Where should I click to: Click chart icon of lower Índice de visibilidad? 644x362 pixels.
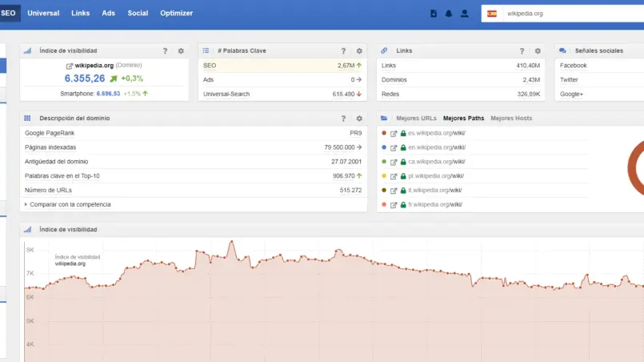point(27,230)
